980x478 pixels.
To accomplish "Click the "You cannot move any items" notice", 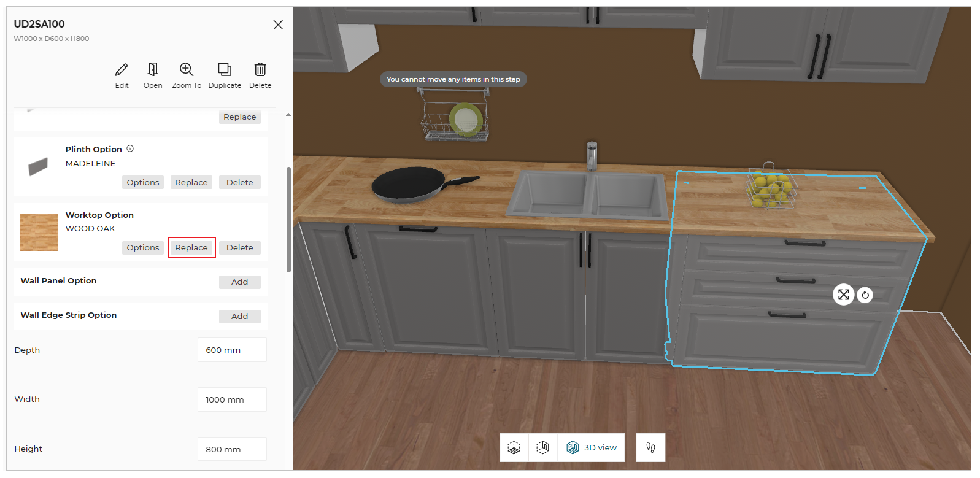I will click(x=453, y=79).
